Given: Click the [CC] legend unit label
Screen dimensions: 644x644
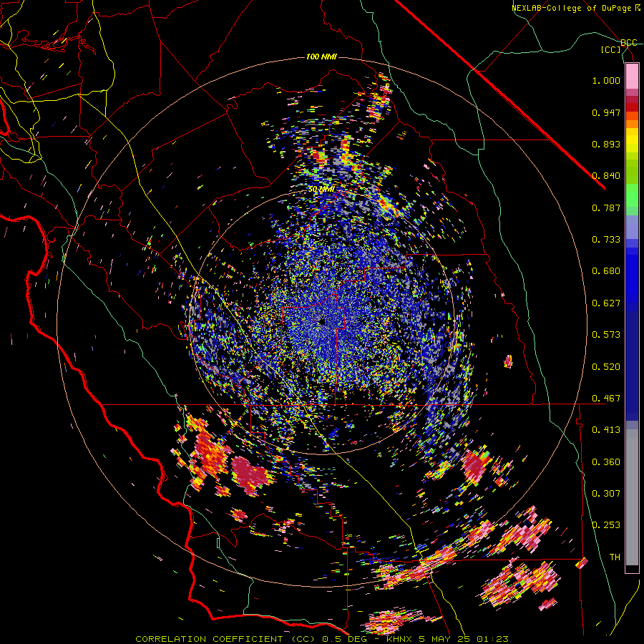Looking at the screenshot, I should point(611,49).
